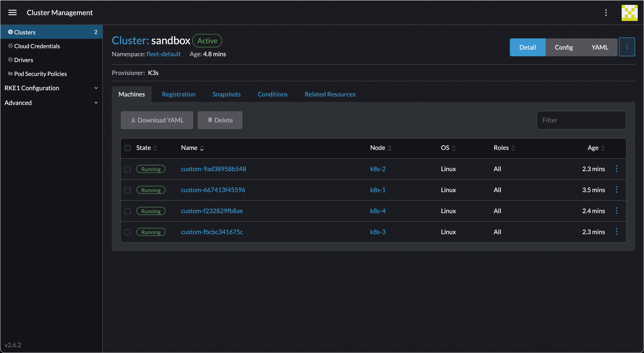Open the Conditions tab
The width and height of the screenshot is (644, 353).
point(272,94)
